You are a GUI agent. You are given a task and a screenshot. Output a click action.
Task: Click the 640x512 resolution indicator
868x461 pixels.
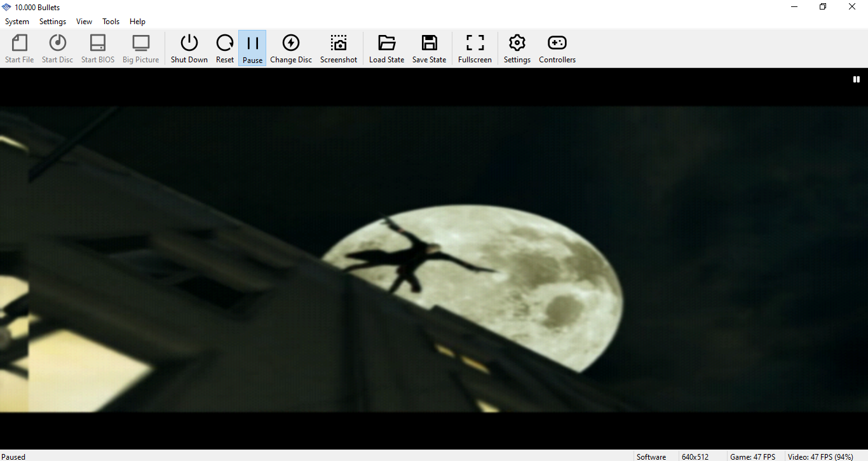tap(695, 457)
